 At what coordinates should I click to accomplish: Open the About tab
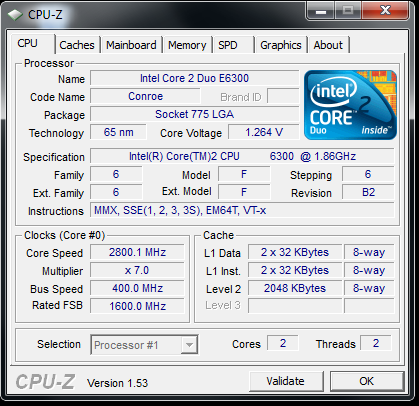point(328,45)
